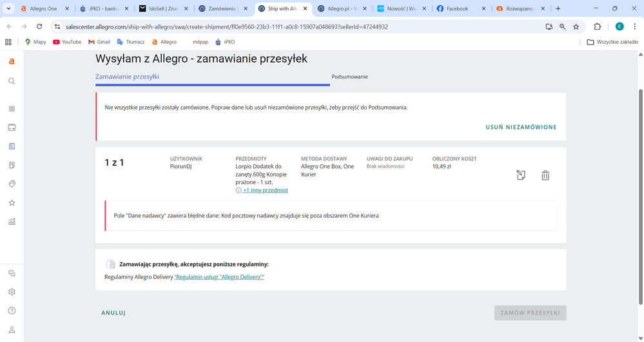Open the install app icon in address bar
Image resolution: width=644 pixels, height=342 pixels.
coord(549,26)
